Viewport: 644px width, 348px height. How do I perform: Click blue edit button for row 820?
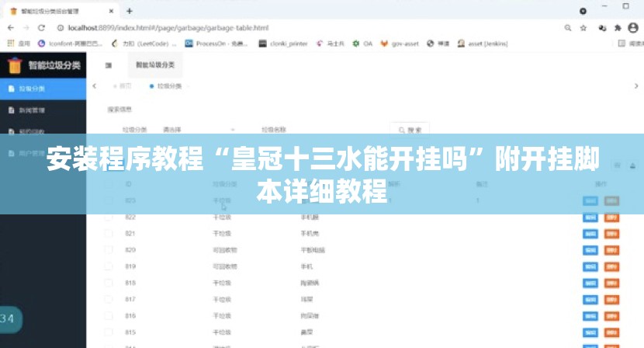(x=590, y=250)
